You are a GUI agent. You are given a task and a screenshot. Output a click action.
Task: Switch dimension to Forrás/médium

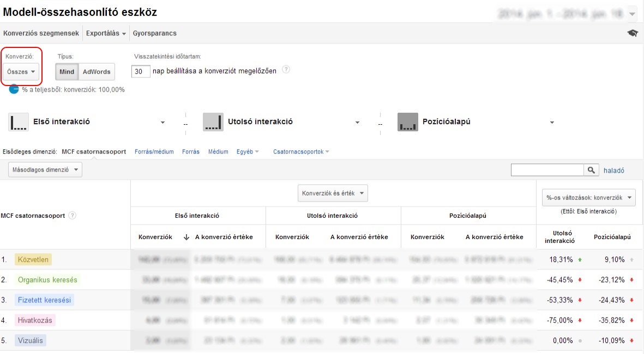coord(154,151)
